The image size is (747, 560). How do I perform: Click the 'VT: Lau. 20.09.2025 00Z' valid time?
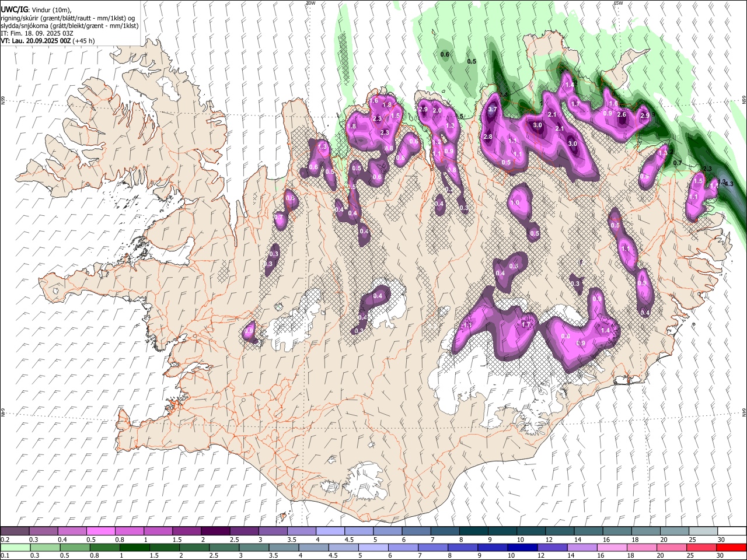point(36,41)
